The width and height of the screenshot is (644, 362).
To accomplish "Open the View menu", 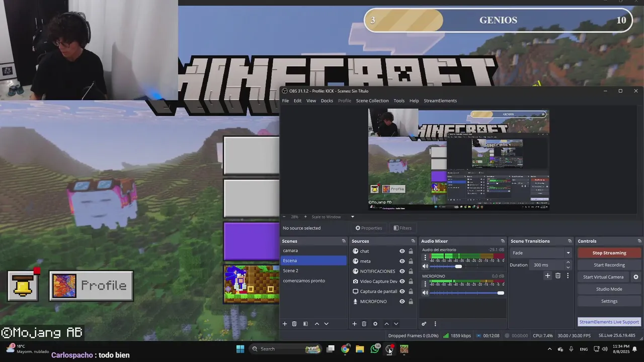I will (x=311, y=101).
